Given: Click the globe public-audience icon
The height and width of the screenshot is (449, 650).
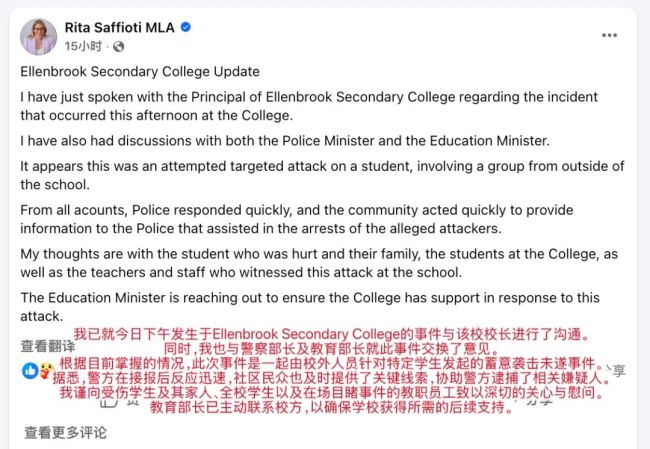Looking at the screenshot, I should click(x=119, y=46).
